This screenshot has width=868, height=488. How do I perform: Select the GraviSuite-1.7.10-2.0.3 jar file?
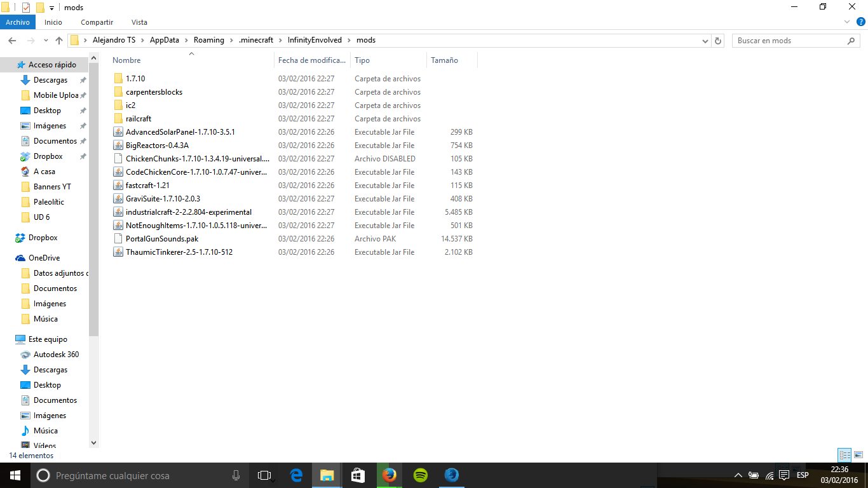tap(163, 199)
